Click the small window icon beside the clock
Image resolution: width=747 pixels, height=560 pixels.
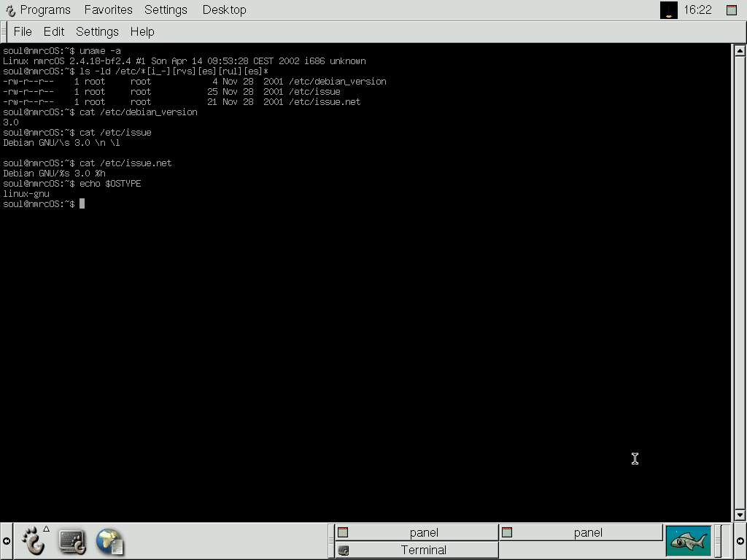(x=731, y=10)
